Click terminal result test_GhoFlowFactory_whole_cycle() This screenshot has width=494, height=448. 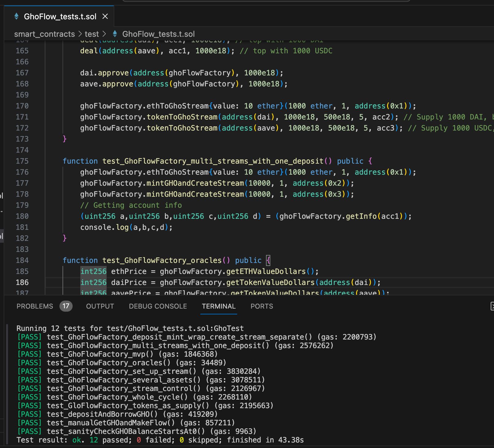click(134, 397)
